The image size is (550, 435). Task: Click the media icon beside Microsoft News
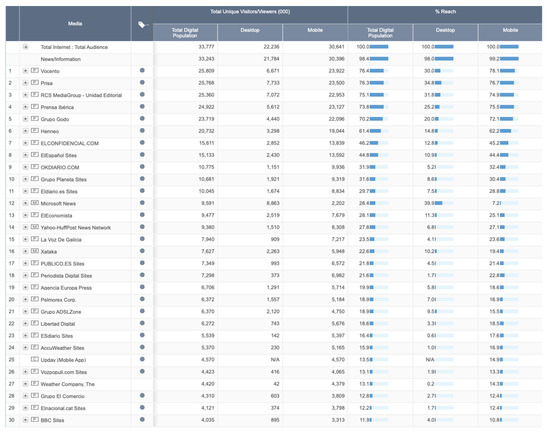point(35,203)
